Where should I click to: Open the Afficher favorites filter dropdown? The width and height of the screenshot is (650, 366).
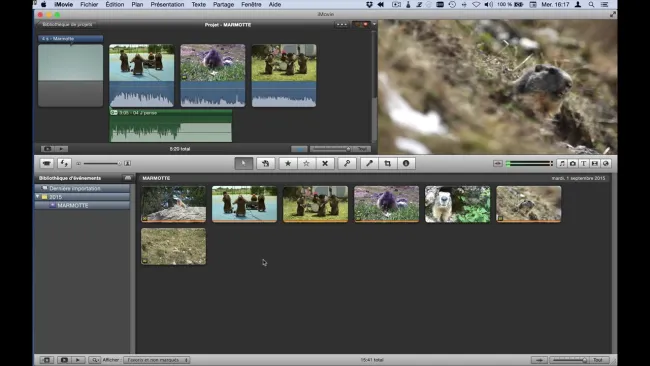click(157, 360)
